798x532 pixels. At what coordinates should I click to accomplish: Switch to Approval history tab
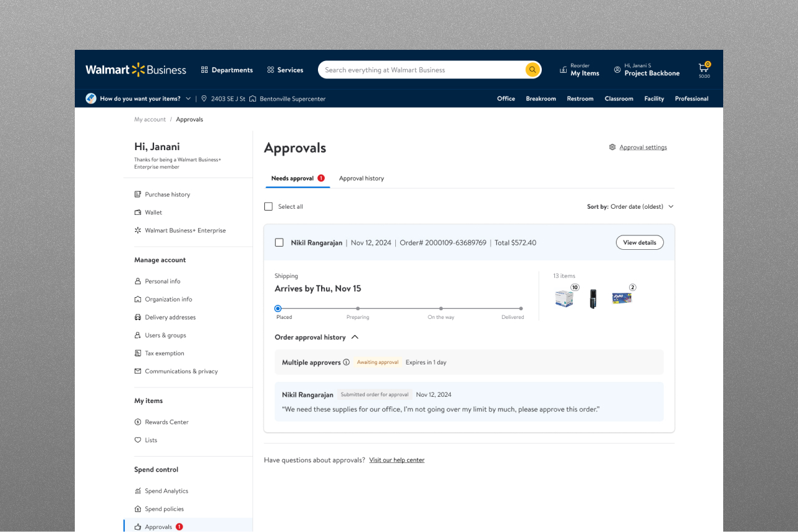361,178
